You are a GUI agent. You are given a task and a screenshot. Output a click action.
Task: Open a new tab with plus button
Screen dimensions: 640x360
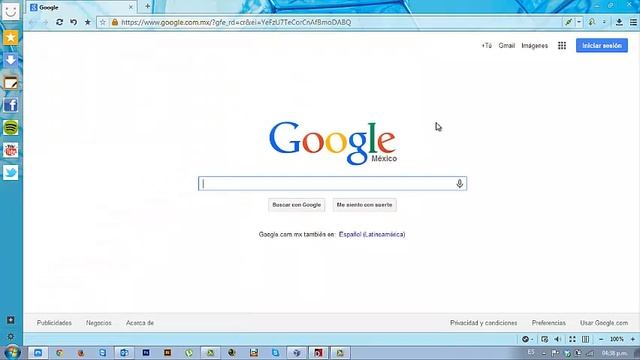(x=147, y=7)
